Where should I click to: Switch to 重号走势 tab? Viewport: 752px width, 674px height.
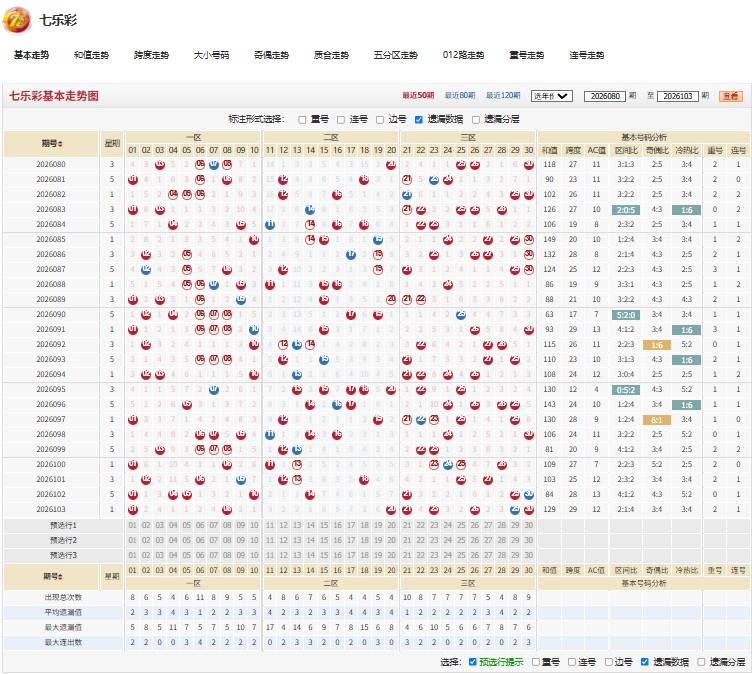pyautogui.click(x=526, y=55)
